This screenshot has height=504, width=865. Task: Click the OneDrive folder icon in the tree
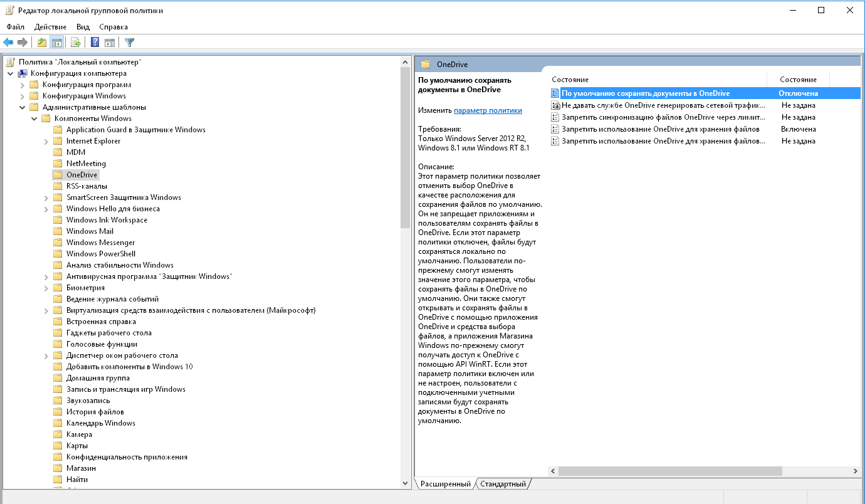58,175
